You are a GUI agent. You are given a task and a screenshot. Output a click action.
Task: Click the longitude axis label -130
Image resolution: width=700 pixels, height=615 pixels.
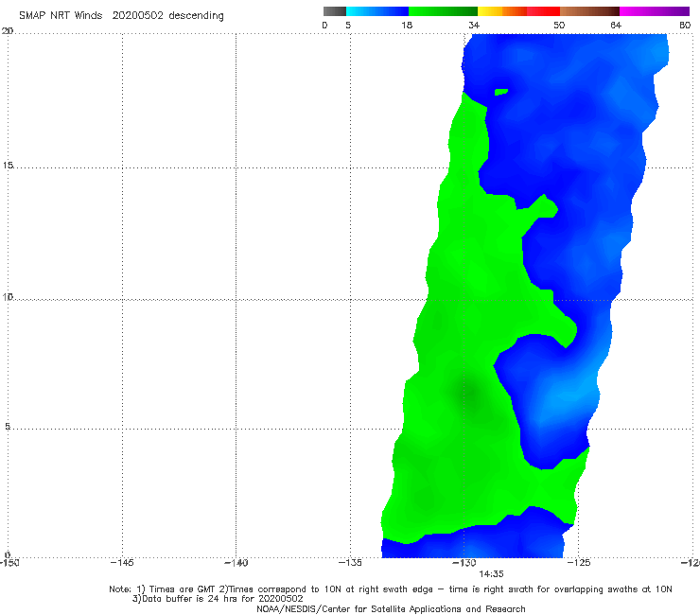coord(464,563)
